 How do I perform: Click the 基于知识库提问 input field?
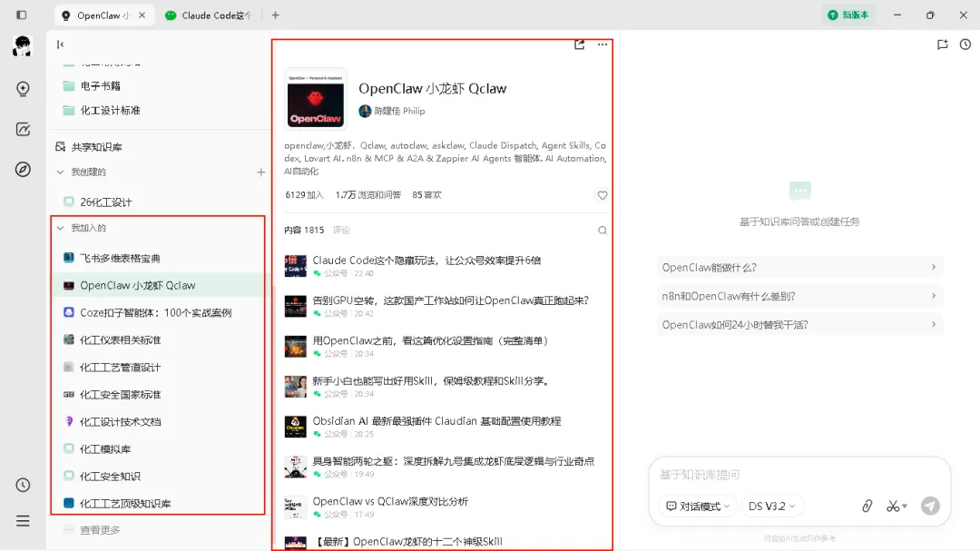tap(799, 475)
